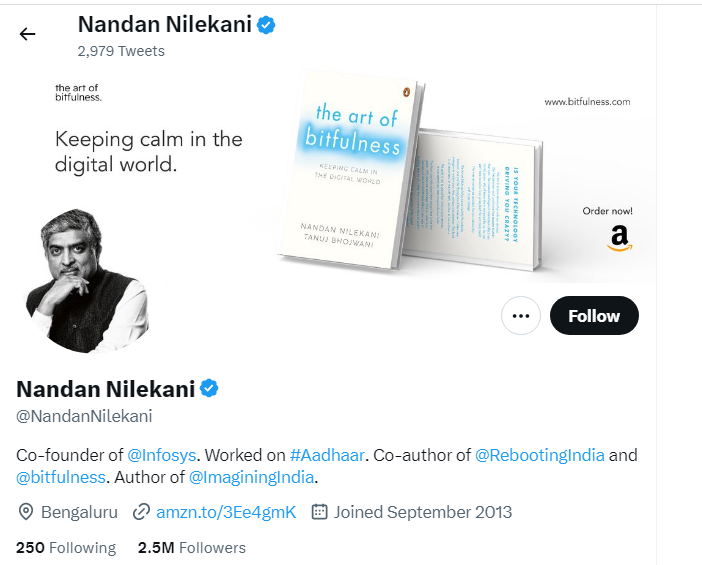This screenshot has width=702, height=565.
Task: Click verified badge beside the header name
Action: point(266,25)
